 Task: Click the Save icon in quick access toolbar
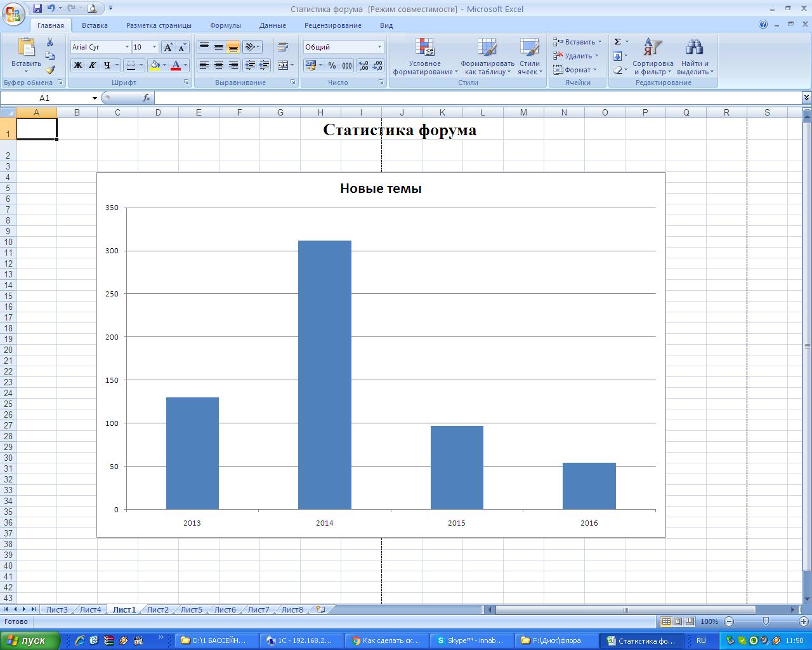tap(37, 8)
